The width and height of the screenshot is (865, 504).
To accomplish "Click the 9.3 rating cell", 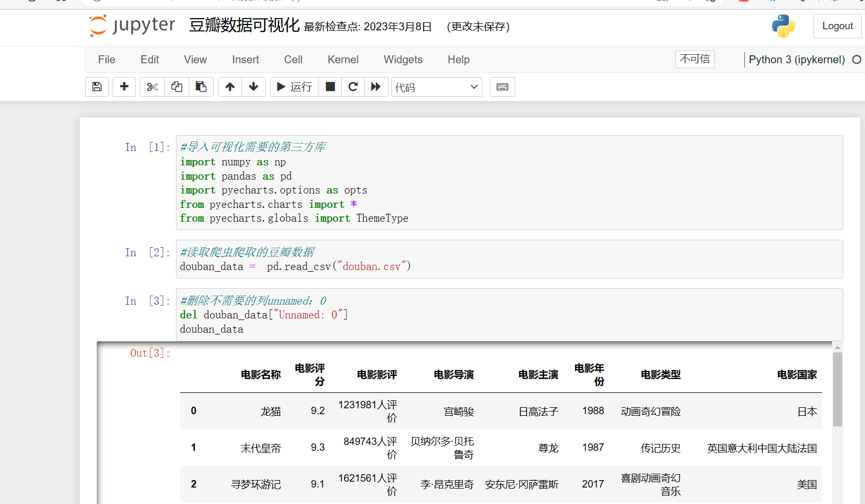I will click(x=318, y=448).
